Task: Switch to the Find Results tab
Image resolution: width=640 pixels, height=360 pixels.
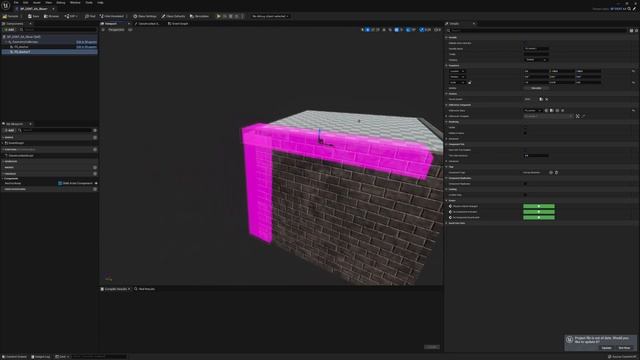Action: 144,289
